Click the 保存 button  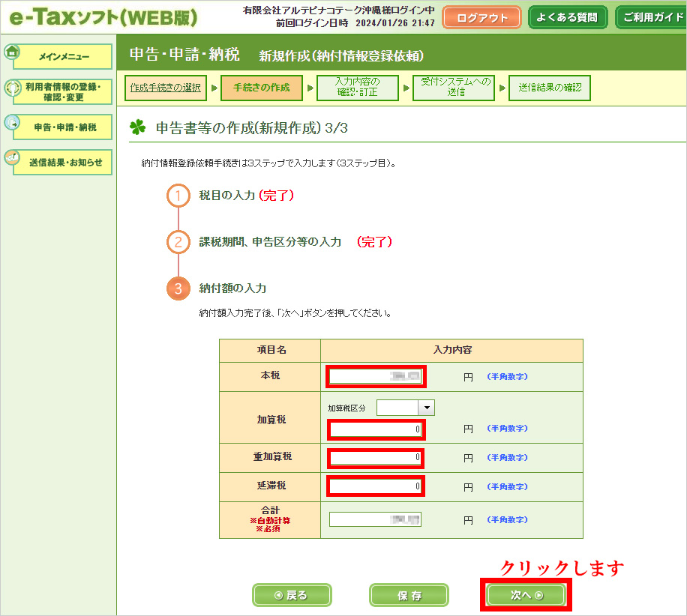409,595
